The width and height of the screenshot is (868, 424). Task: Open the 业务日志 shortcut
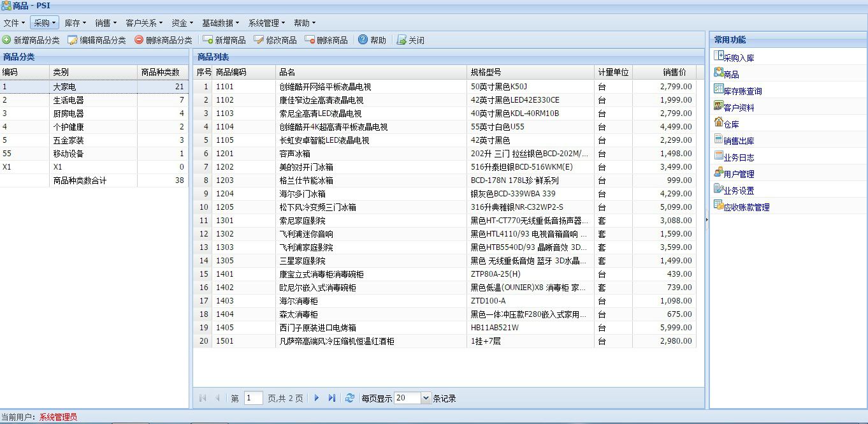(x=734, y=157)
